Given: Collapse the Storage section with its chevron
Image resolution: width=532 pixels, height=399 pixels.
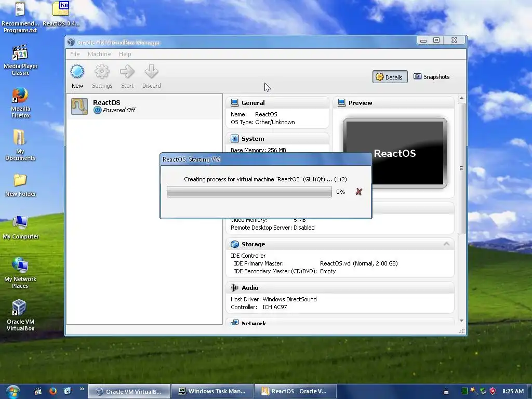Looking at the screenshot, I should pos(446,244).
